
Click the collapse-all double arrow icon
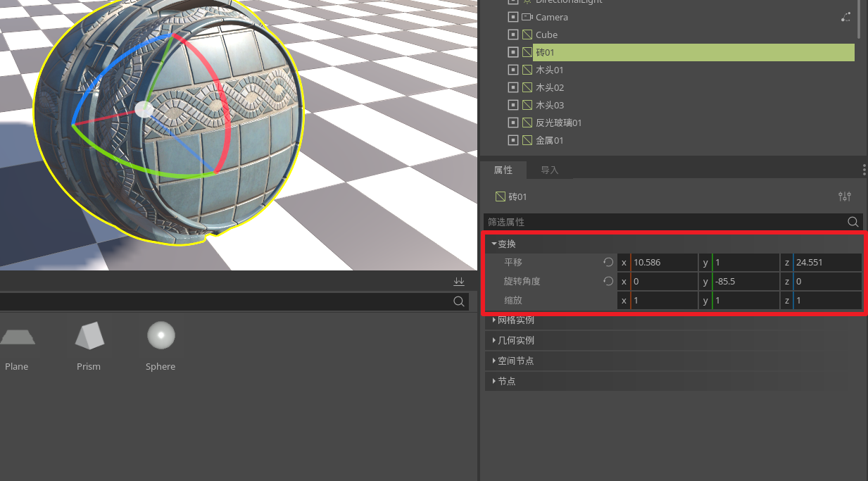459,281
